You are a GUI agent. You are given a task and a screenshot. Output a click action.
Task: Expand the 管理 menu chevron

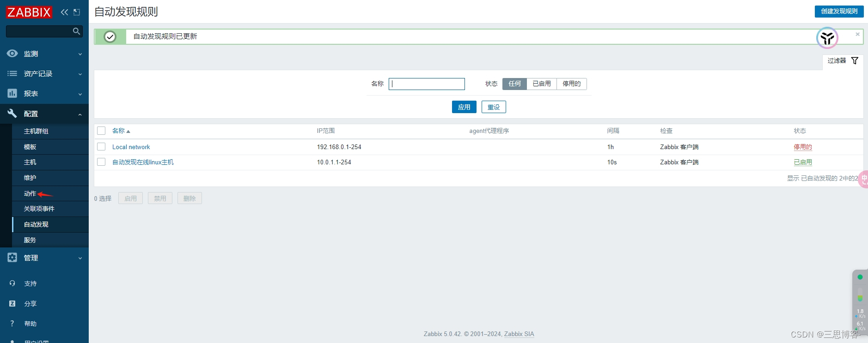(x=80, y=258)
